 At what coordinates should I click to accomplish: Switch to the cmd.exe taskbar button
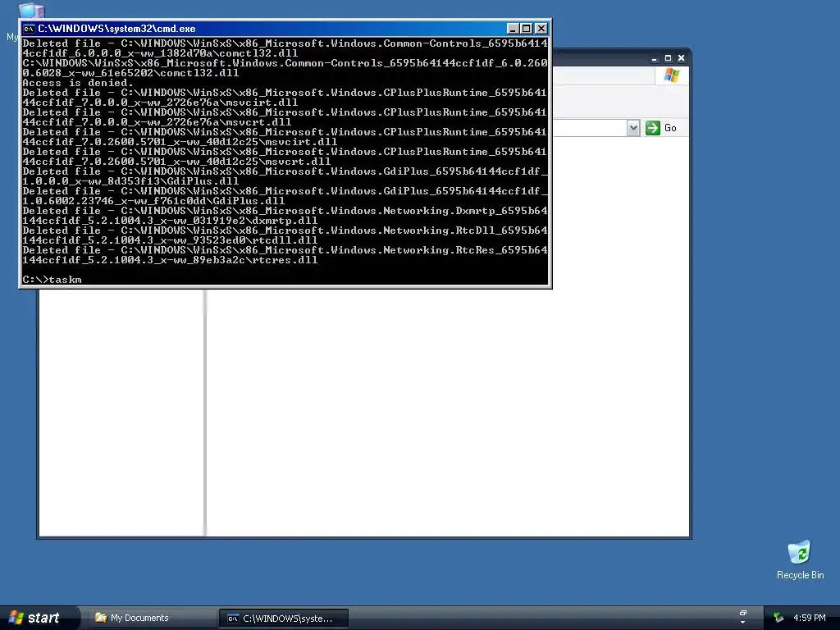point(284,619)
